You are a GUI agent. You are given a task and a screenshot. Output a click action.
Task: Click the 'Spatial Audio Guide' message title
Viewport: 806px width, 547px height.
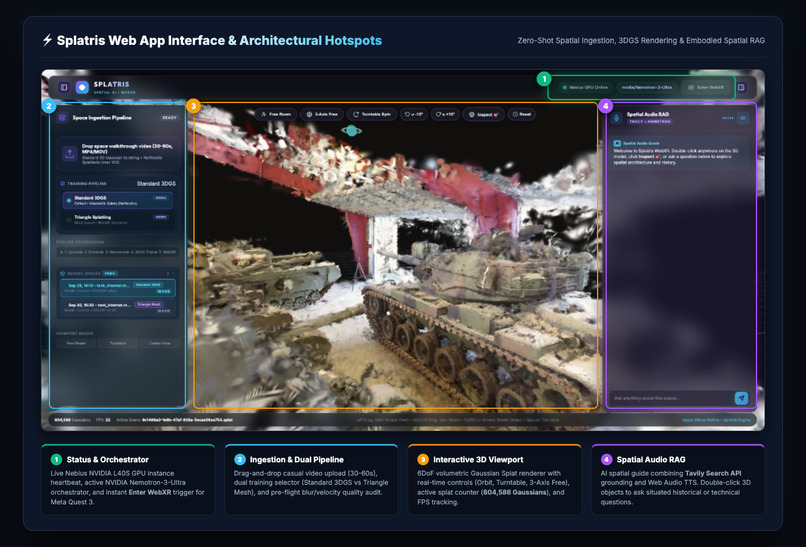(641, 143)
